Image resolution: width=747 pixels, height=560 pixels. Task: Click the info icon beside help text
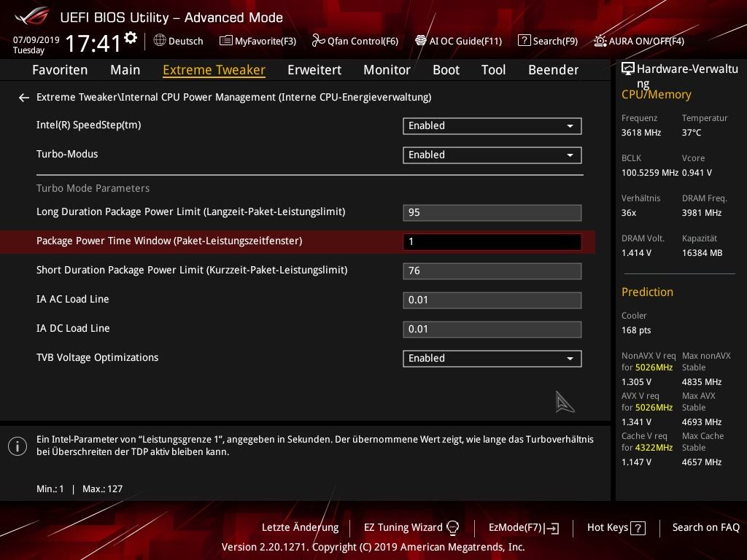click(x=18, y=446)
